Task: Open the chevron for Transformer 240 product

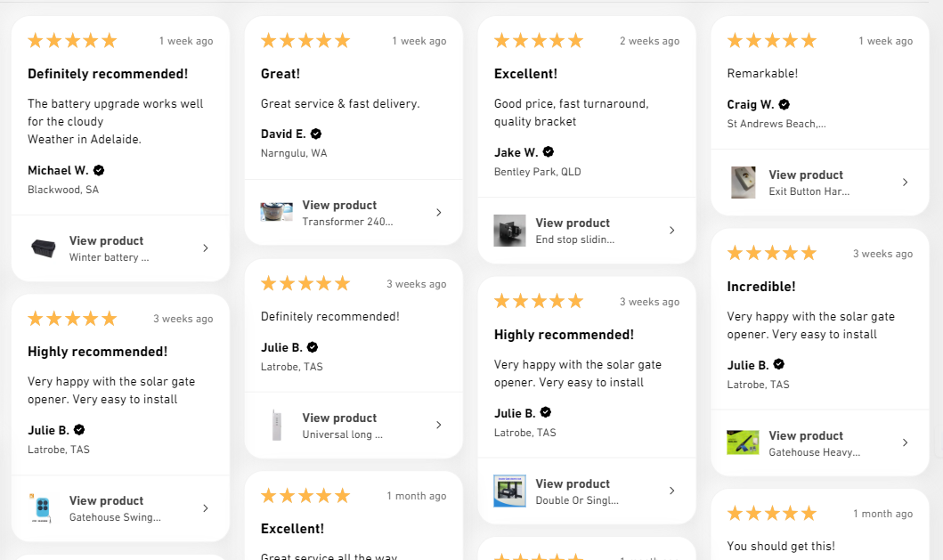Action: [x=439, y=213]
